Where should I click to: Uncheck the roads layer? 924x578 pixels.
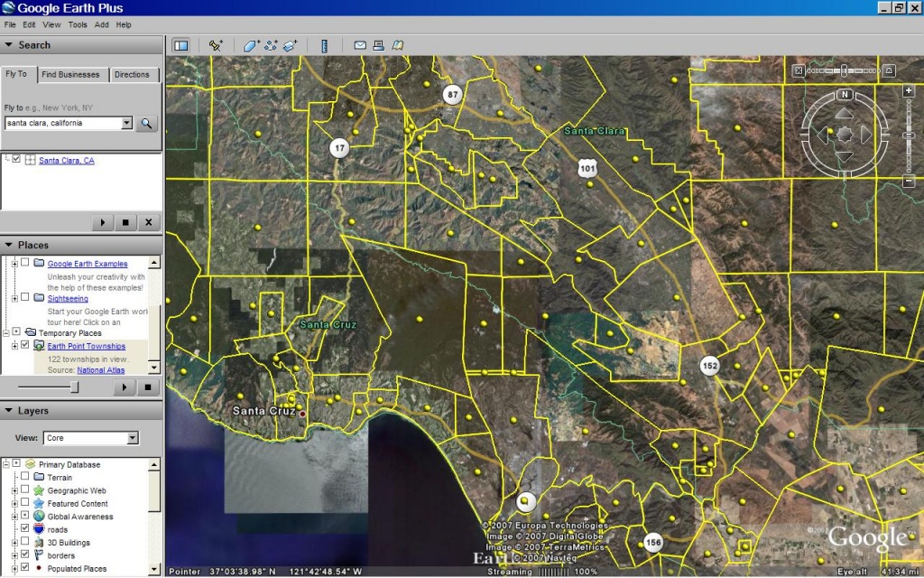(25, 529)
